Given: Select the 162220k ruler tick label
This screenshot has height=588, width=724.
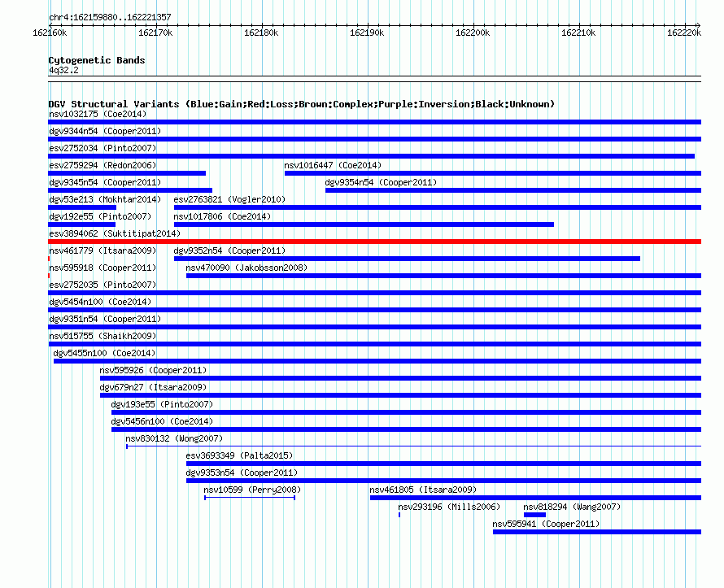Looking at the screenshot, I should point(684,33).
